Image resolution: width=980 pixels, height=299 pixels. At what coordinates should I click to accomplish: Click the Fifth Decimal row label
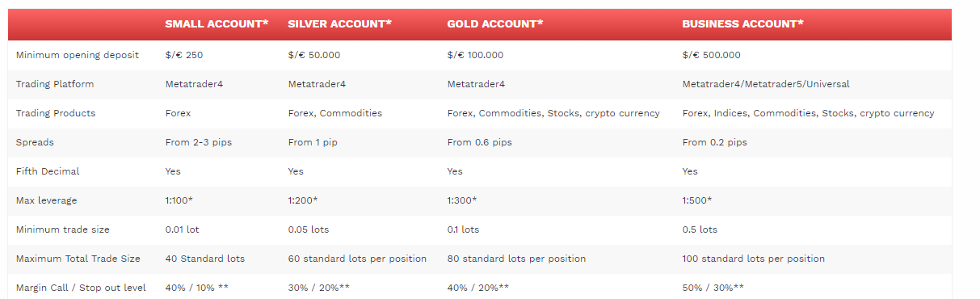coord(48,171)
